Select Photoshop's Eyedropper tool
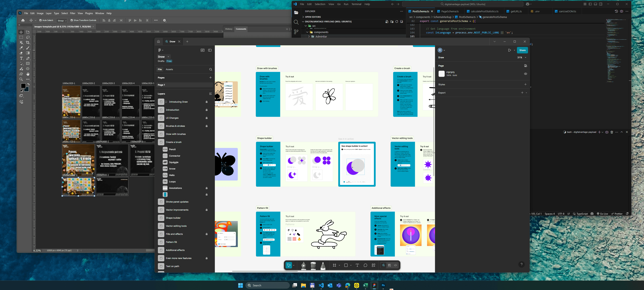The height and width of the screenshot is (290, 644). 21,48
